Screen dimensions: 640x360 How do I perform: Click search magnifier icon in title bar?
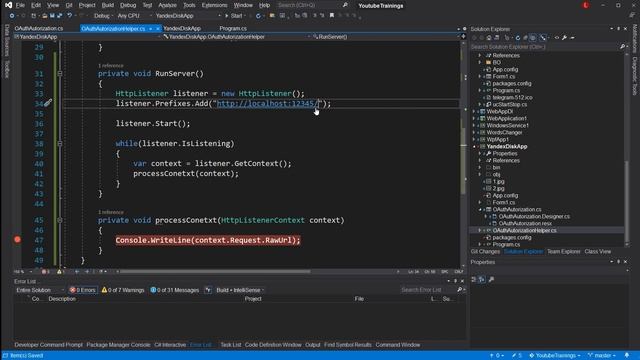coord(345,5)
